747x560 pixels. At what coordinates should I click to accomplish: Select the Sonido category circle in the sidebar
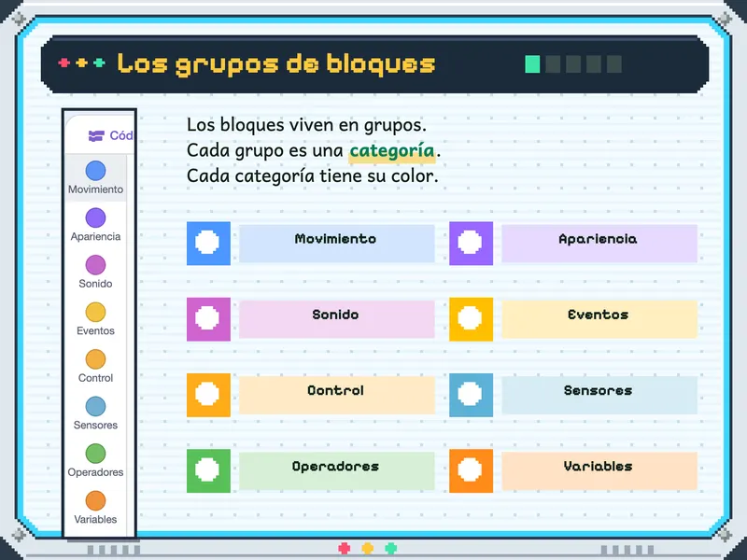pyautogui.click(x=95, y=265)
